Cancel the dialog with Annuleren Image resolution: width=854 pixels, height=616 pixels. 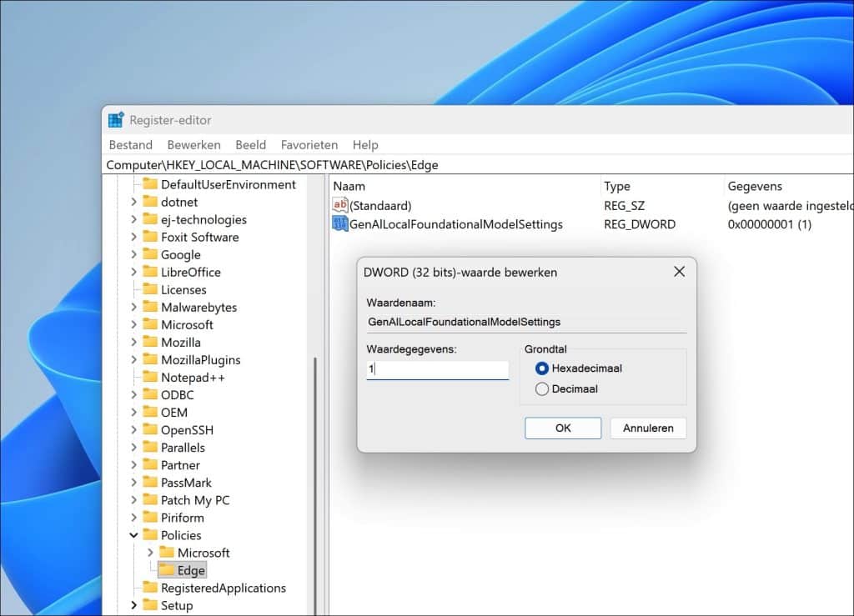pos(648,428)
